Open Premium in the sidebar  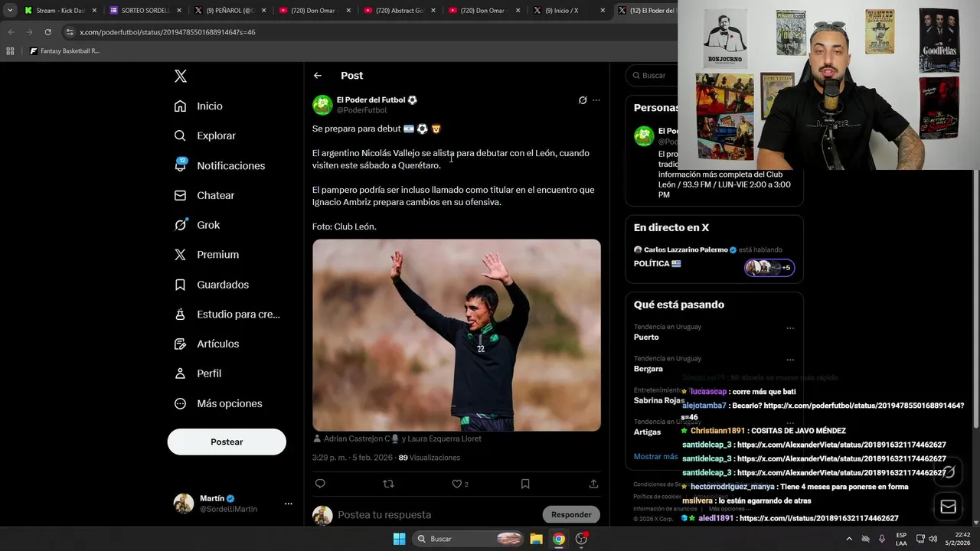(x=206, y=255)
